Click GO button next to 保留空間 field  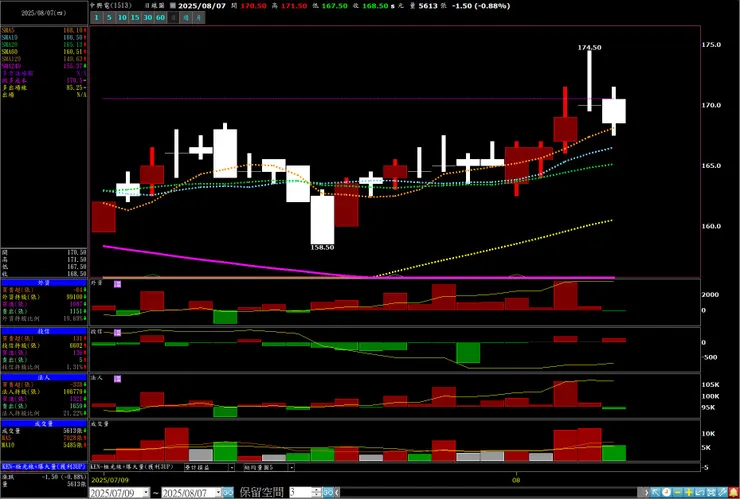328,493
